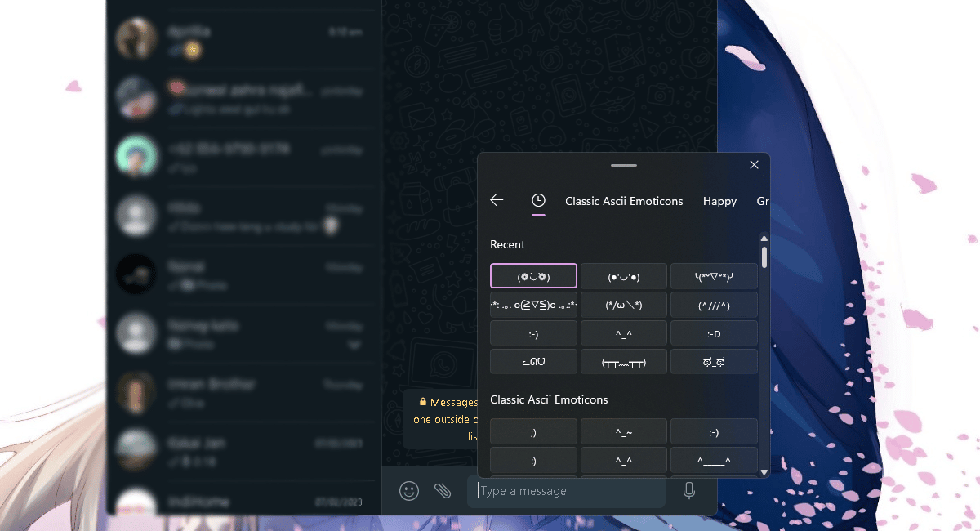
Task: Open the chat with the +62 phone number
Action: click(x=244, y=158)
